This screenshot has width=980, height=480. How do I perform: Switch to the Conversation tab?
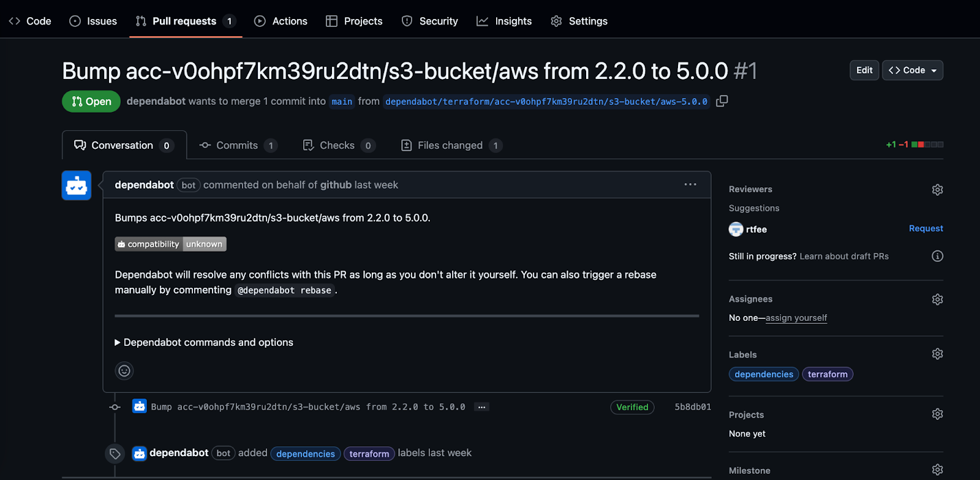(x=124, y=145)
